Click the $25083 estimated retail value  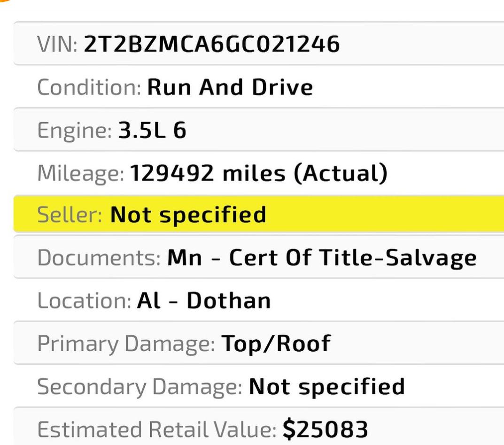click(326, 429)
